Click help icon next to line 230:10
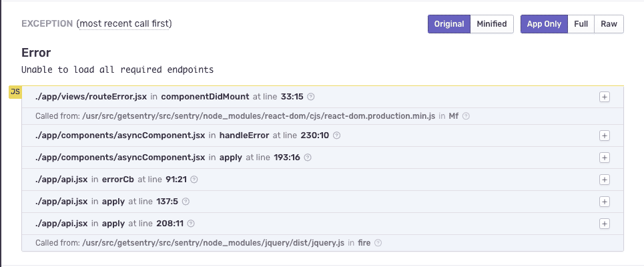 tap(336, 135)
